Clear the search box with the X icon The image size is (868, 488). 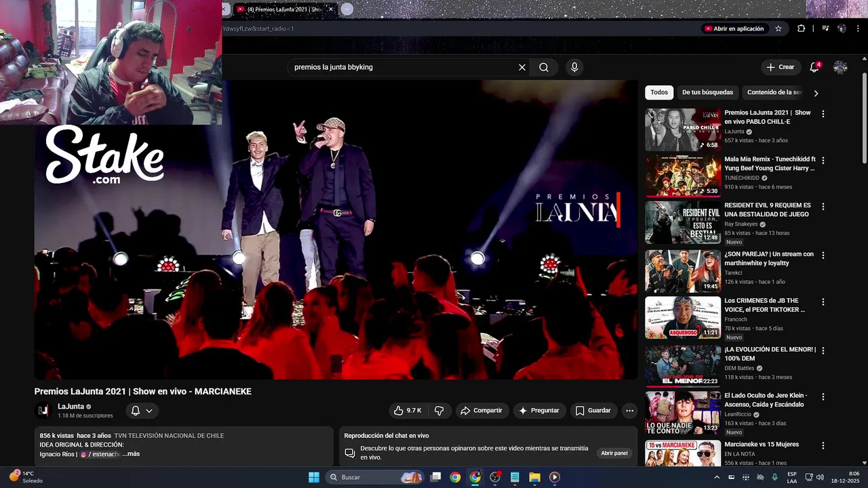[x=521, y=67]
